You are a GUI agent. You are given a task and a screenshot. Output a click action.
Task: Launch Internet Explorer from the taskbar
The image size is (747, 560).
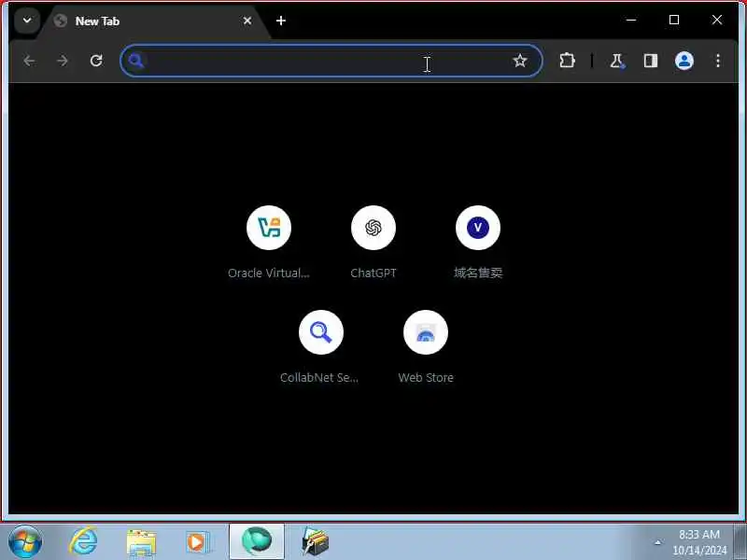[83, 542]
